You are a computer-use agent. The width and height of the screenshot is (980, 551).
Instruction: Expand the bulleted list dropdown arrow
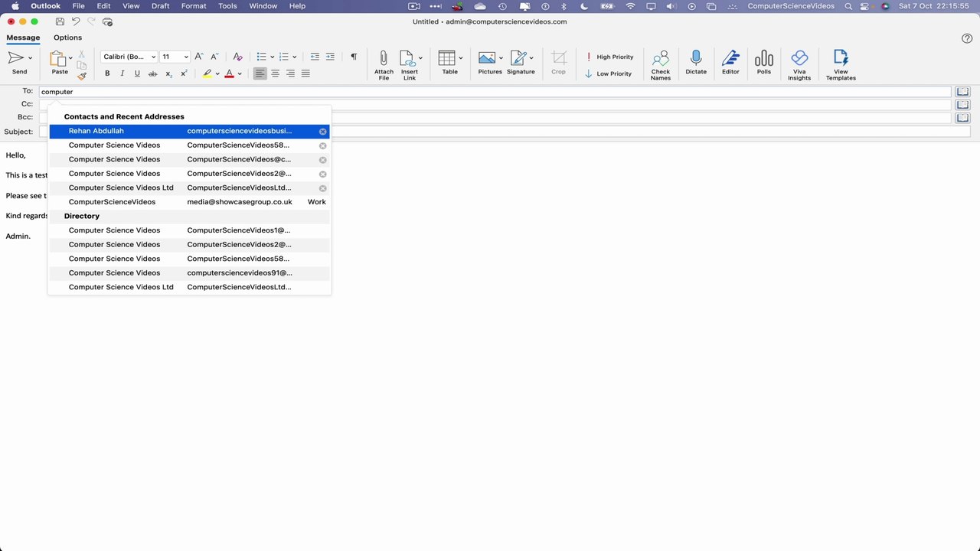[273, 57]
